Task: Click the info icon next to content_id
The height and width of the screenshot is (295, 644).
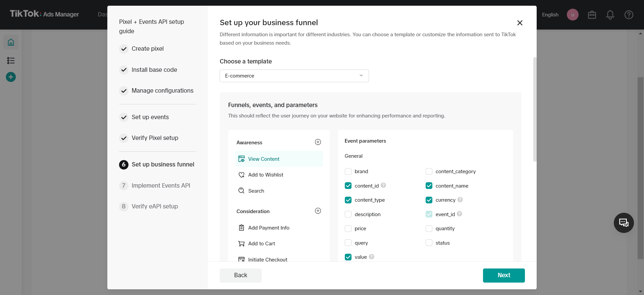Action: coord(383,185)
